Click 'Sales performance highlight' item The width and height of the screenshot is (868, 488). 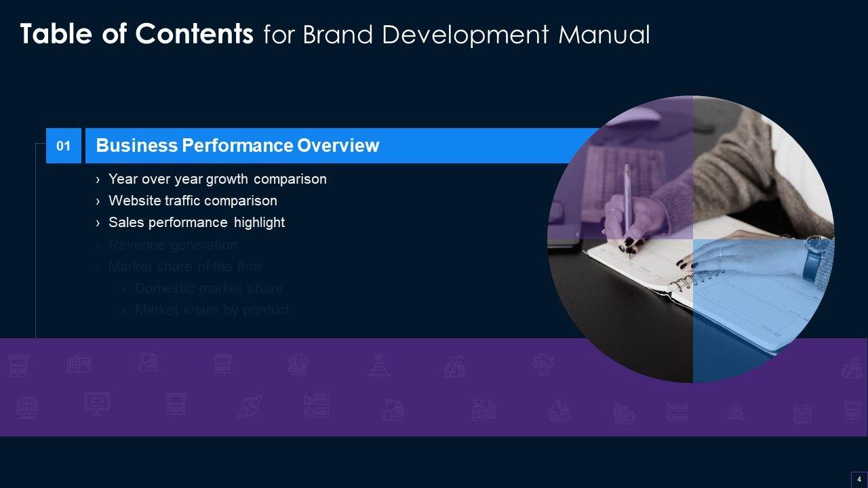click(x=197, y=222)
